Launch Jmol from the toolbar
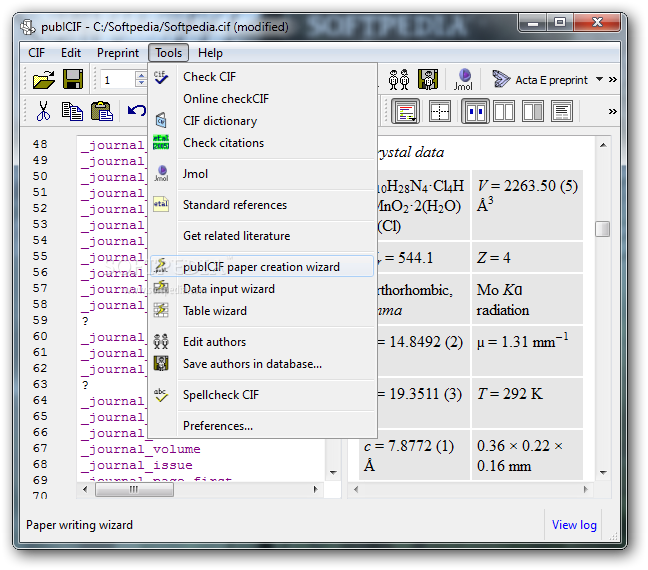The width and height of the screenshot is (648, 570). coord(463,79)
